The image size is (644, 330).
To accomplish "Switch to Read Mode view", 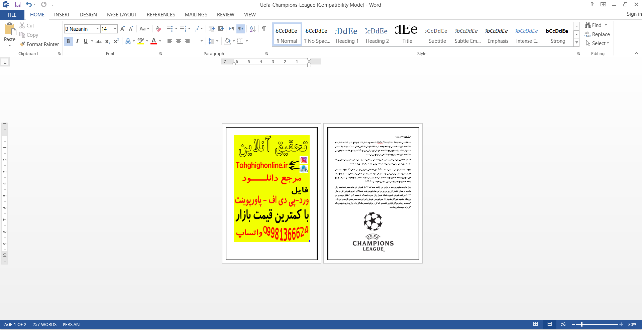I will point(535,324).
